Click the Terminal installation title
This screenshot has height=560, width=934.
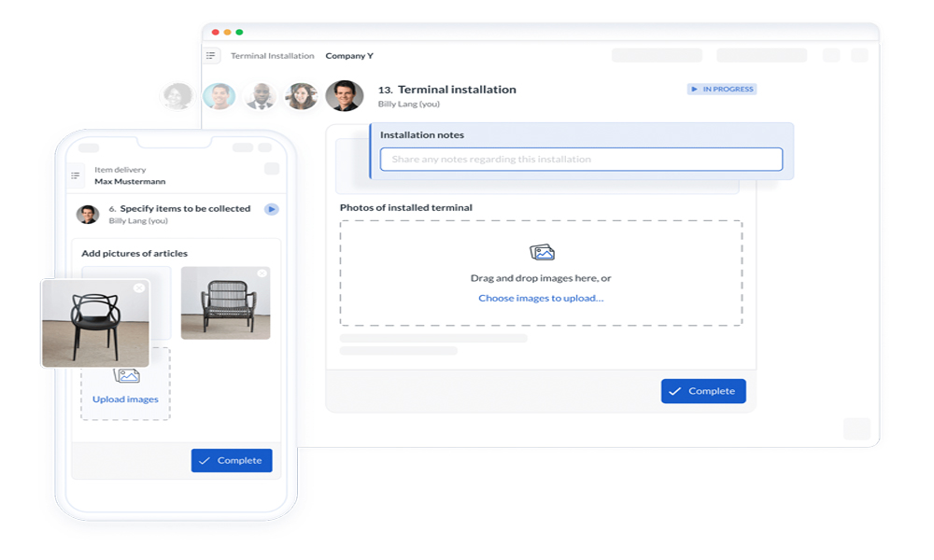pos(457,90)
